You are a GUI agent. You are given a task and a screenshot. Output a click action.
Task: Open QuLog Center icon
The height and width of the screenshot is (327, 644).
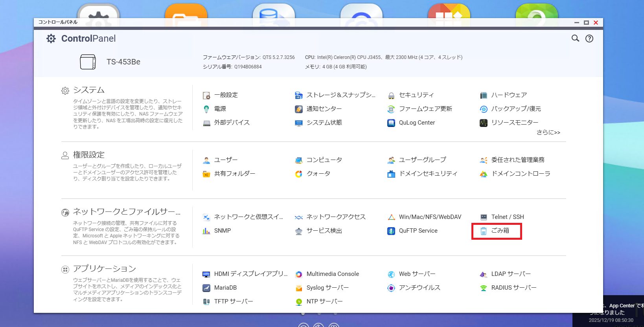[391, 123]
